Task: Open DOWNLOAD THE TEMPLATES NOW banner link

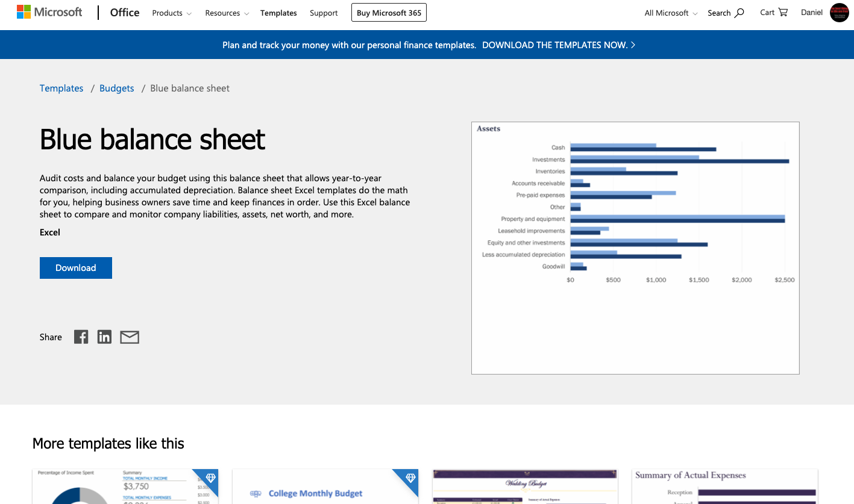Action: point(554,44)
